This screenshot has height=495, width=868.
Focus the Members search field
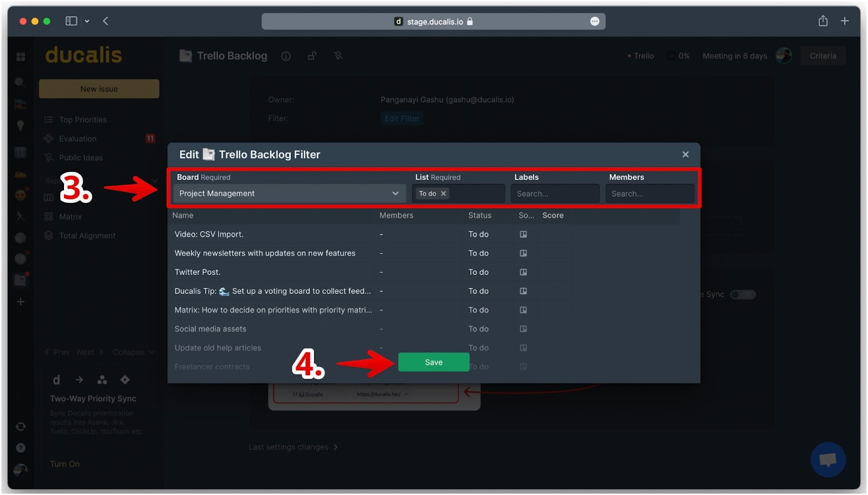click(x=649, y=194)
